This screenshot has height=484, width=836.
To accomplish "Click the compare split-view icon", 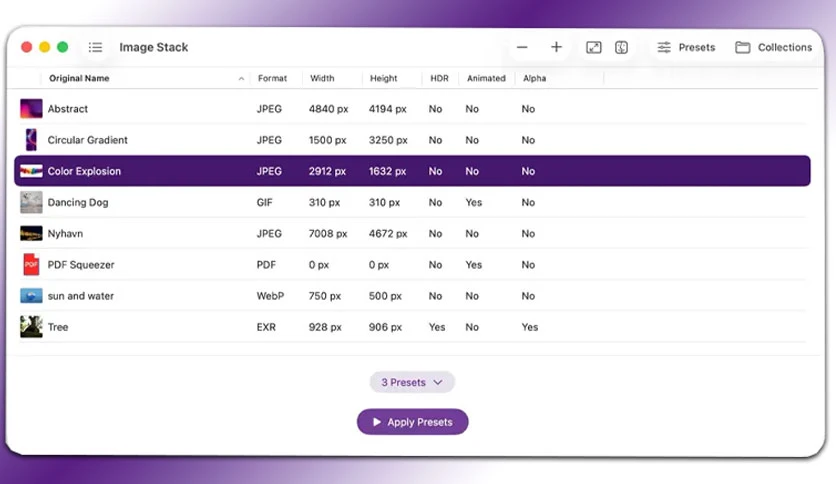I will (x=621, y=47).
